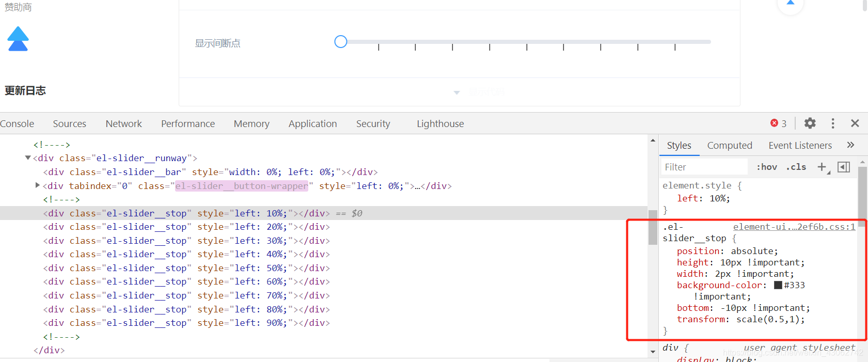Image resolution: width=868 pixels, height=362 pixels.
Task: Select the Styles sidebar tab
Action: click(x=679, y=145)
